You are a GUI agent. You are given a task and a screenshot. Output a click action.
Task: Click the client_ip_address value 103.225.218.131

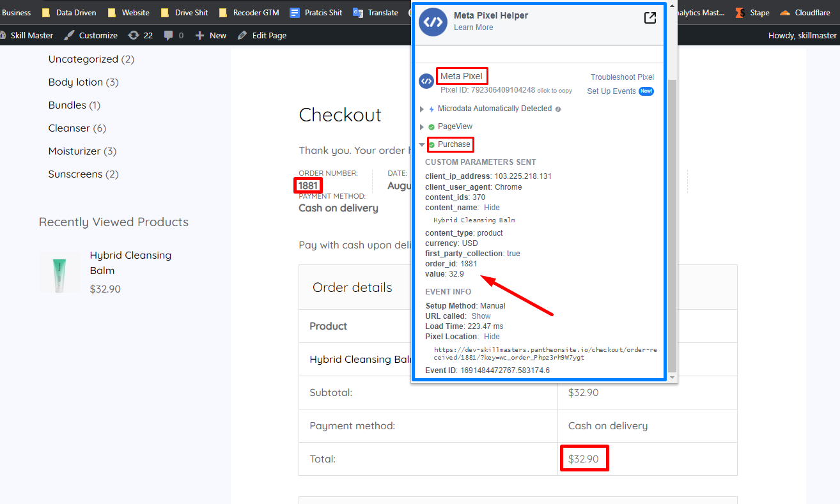point(523,176)
